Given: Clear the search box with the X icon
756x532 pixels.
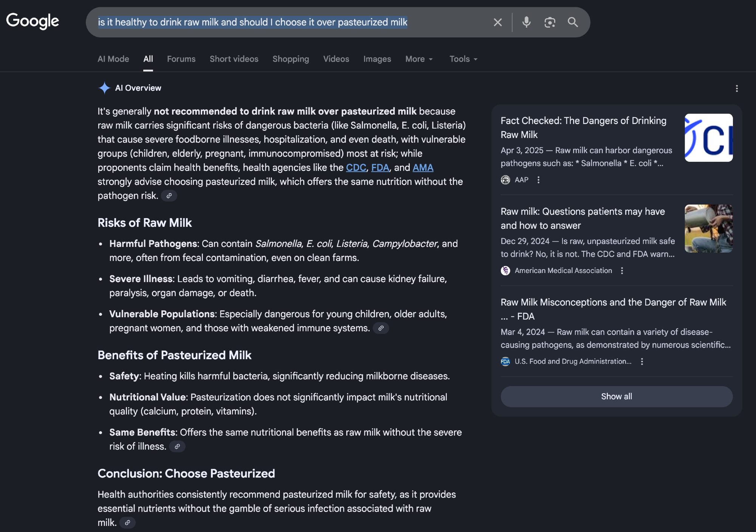Looking at the screenshot, I should tap(497, 22).
